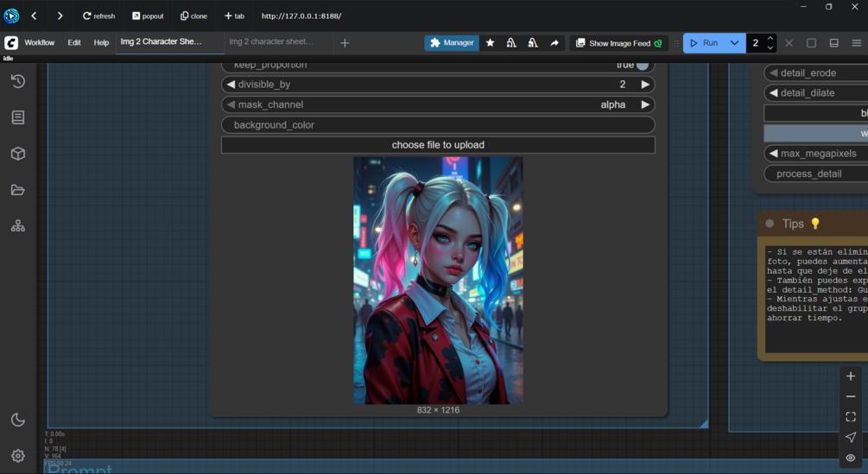The image size is (868, 474).
Task: Click the star favorites icon
Action: 490,42
